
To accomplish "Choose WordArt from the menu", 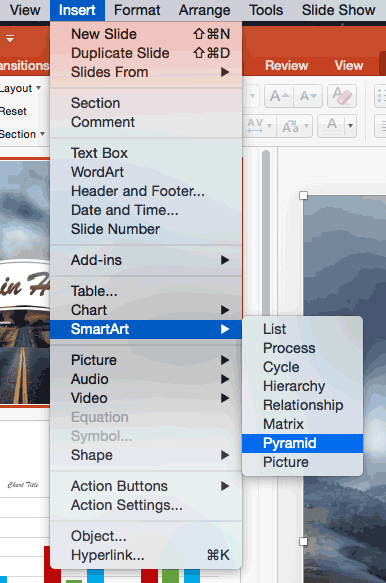I will 146,172.
